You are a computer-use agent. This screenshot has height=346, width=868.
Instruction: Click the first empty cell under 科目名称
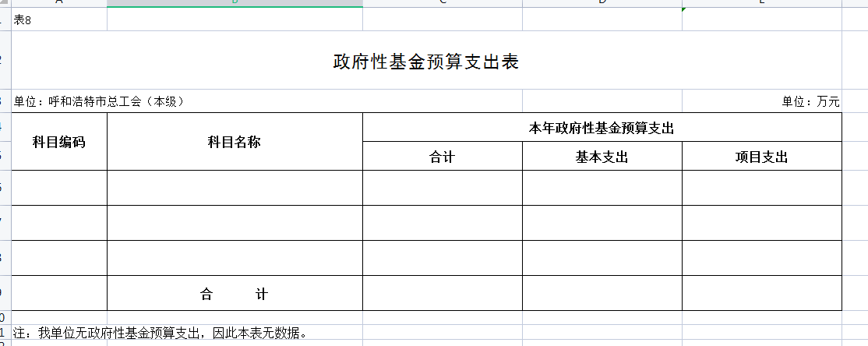(x=235, y=188)
